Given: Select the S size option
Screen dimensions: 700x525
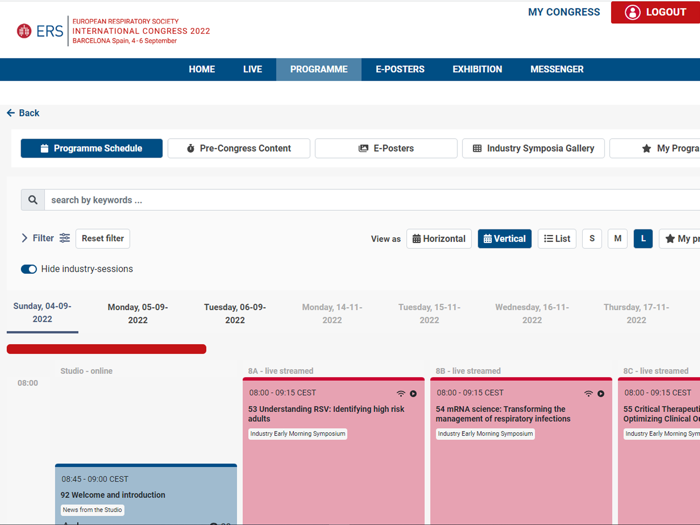Looking at the screenshot, I should pos(592,239).
